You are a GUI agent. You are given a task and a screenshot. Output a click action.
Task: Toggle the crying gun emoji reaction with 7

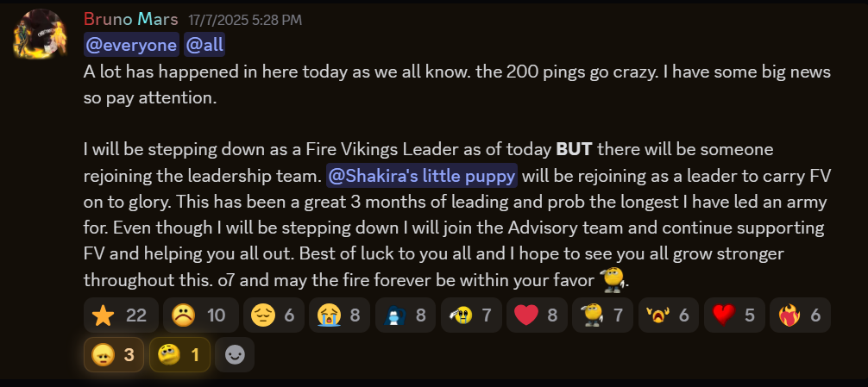[x=470, y=315]
